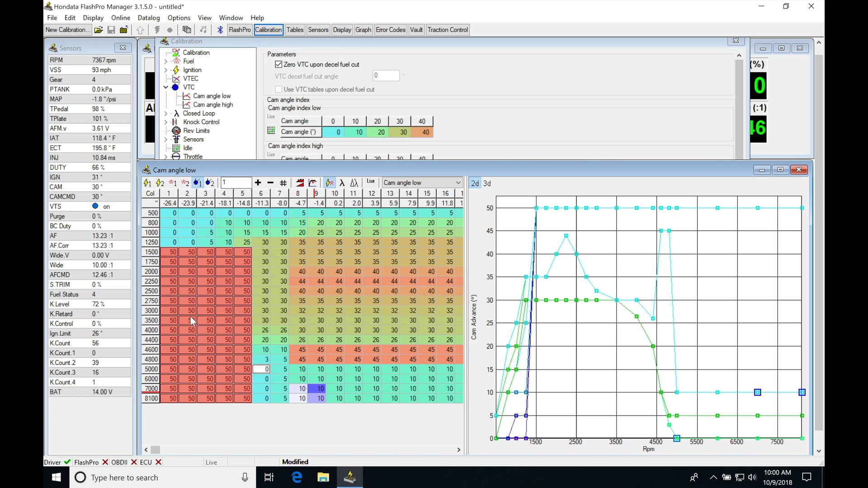Click the Live toggle in the Cam angle low toolbar
This screenshot has width=868, height=488.
[370, 182]
